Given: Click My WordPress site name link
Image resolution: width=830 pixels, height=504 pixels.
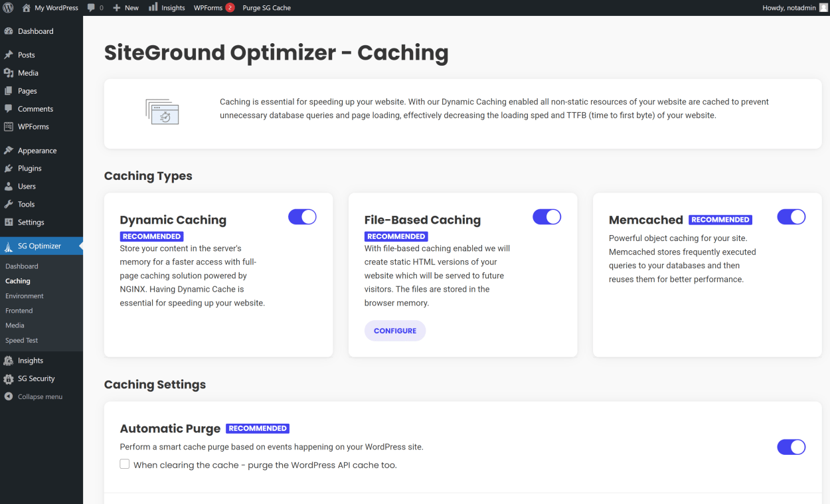Looking at the screenshot, I should 56,8.
